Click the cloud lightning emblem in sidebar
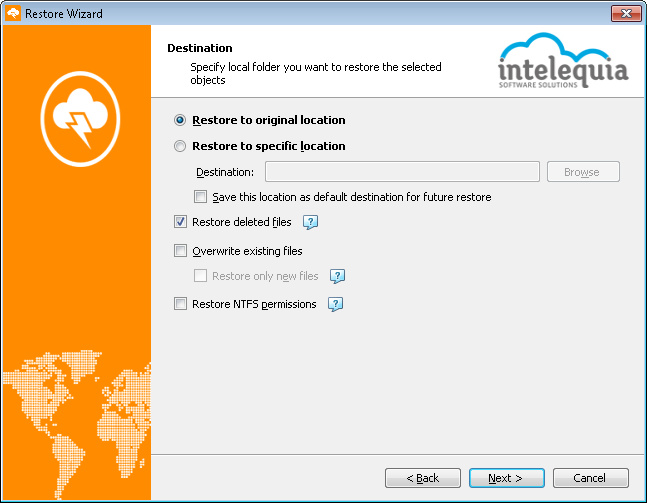The width and height of the screenshot is (647, 503). 80,119
